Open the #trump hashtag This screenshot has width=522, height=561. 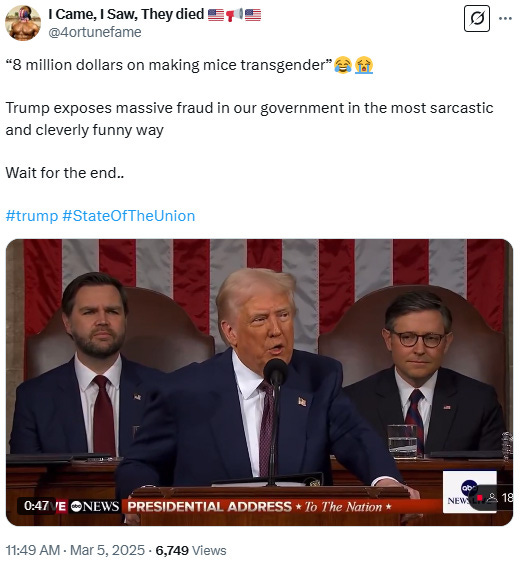[31, 216]
